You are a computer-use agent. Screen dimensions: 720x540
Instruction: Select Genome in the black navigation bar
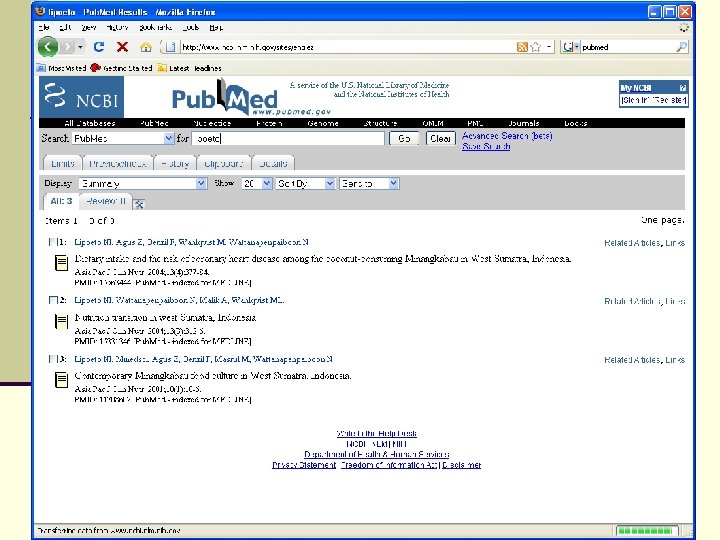point(323,123)
